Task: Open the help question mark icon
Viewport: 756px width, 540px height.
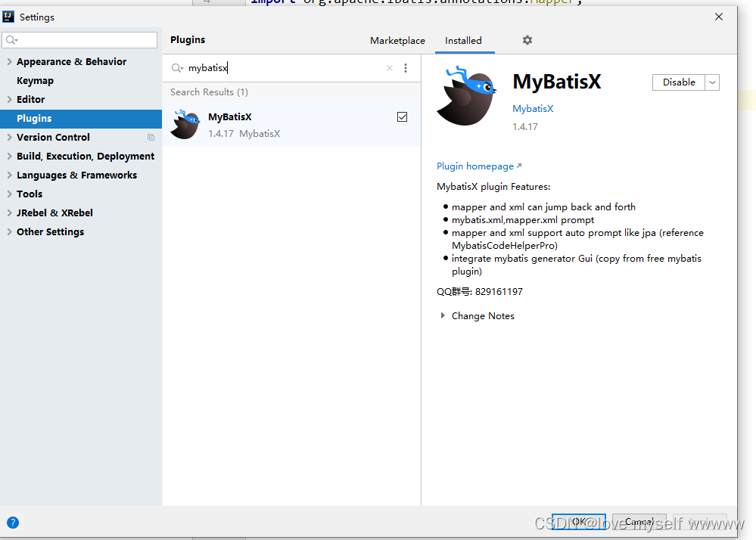Action: coord(13,523)
